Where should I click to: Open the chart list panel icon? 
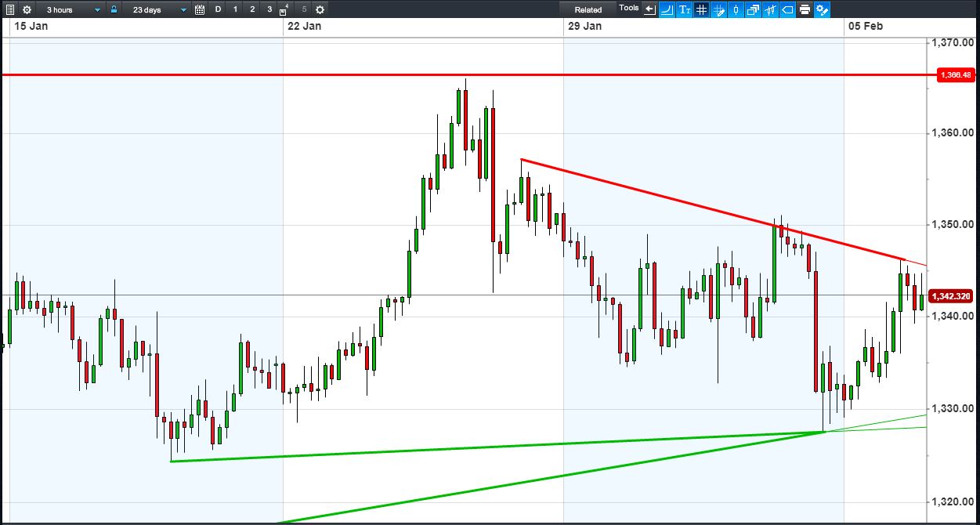click(x=9, y=9)
